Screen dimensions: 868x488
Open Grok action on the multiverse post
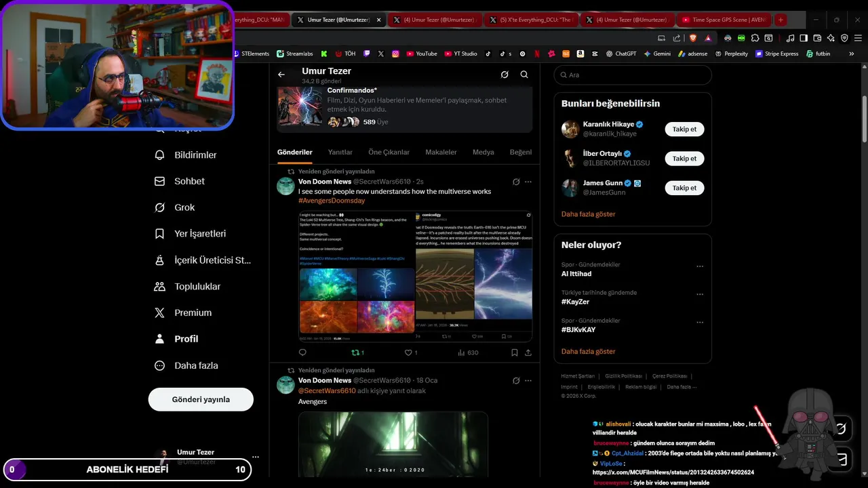pyautogui.click(x=516, y=182)
